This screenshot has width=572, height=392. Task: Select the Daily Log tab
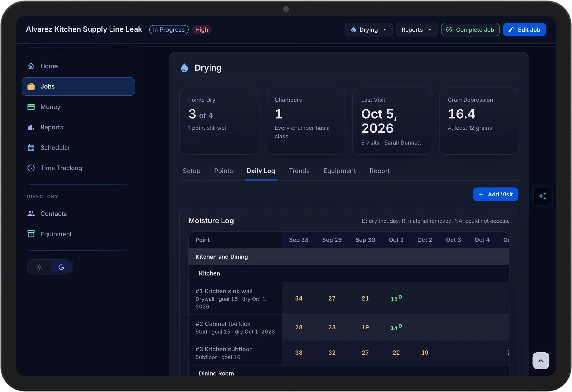(x=261, y=171)
